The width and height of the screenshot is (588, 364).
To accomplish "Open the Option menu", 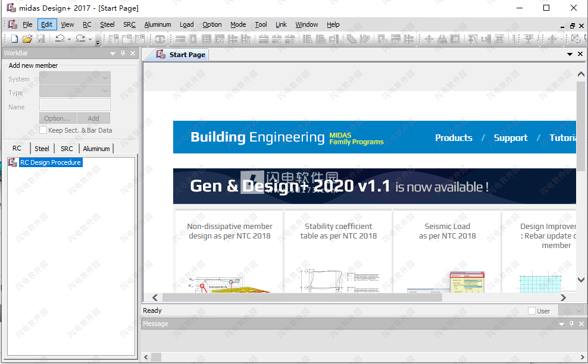I will click(x=212, y=24).
